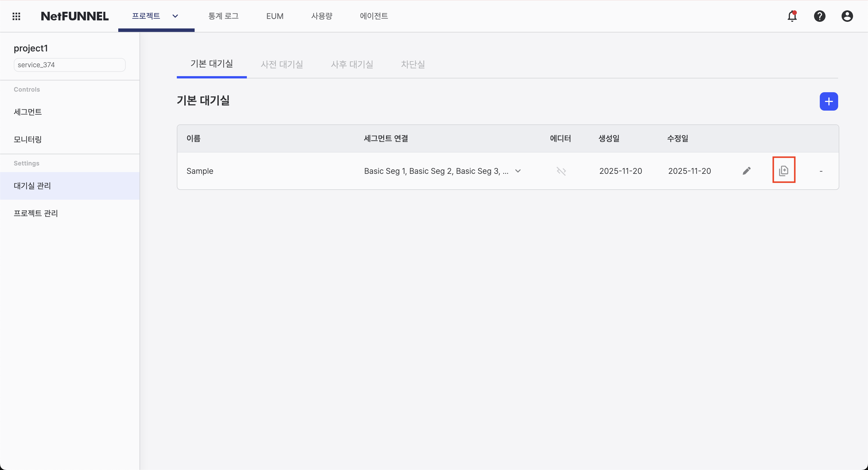
Task: Open 모니터링 in the sidebar
Action: coord(28,139)
